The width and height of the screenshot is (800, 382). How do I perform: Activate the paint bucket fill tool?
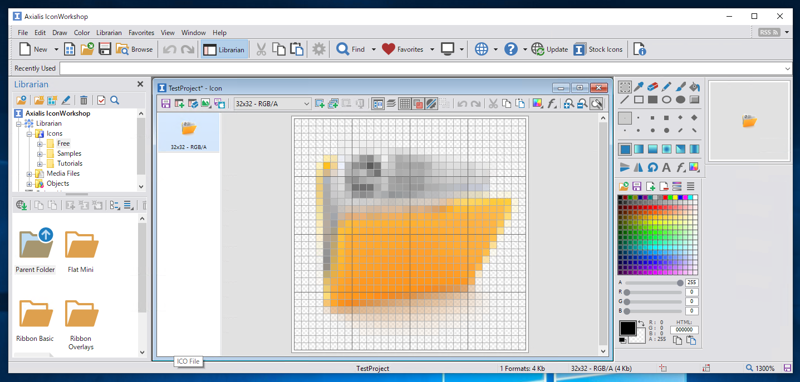[x=694, y=87]
